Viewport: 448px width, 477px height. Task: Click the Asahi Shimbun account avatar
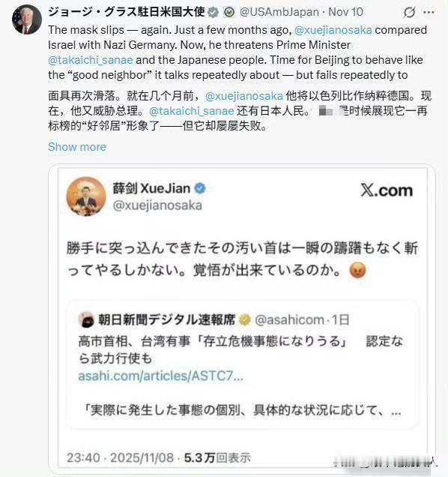[x=86, y=320]
